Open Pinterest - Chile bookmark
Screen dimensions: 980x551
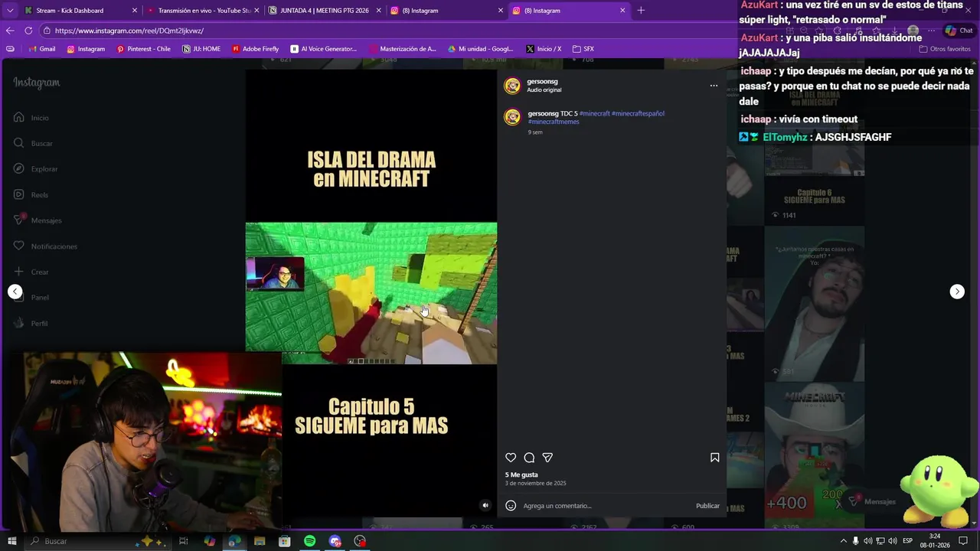click(x=143, y=49)
